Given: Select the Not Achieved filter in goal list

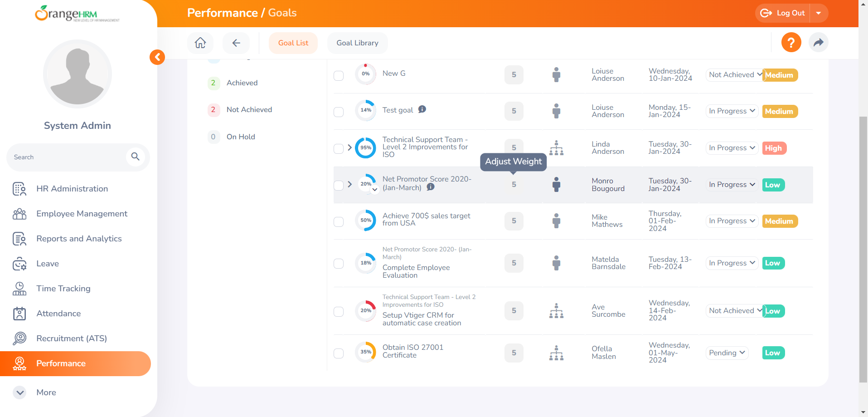Looking at the screenshot, I should (249, 109).
